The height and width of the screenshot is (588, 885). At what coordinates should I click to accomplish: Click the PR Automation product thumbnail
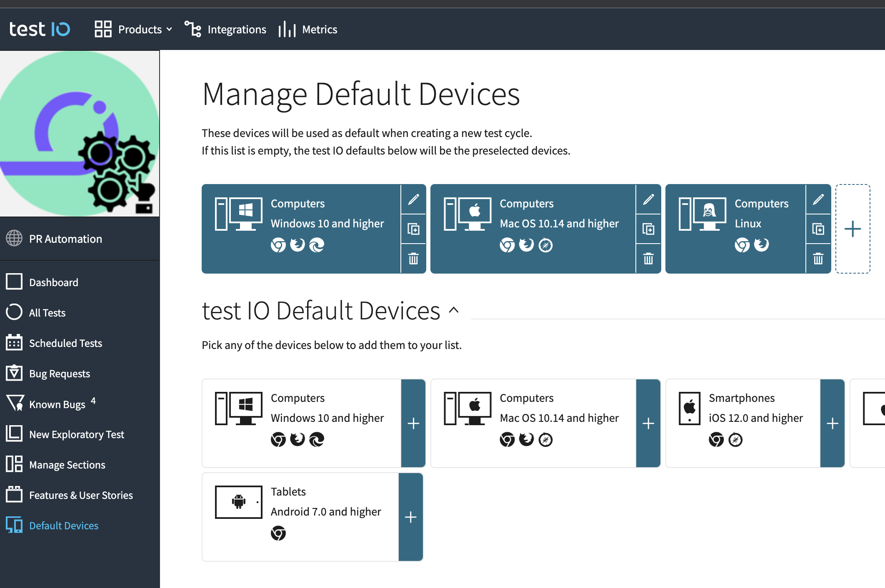80,133
